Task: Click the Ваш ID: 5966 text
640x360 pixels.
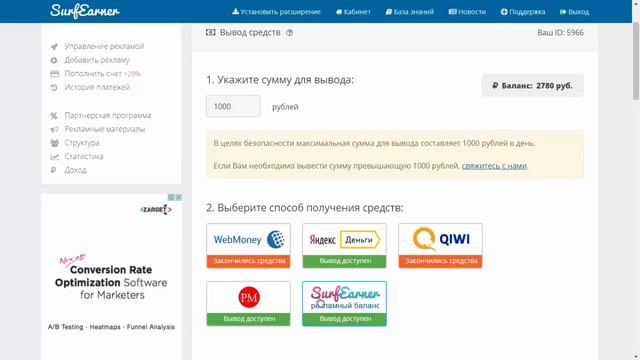Action: pos(560,33)
